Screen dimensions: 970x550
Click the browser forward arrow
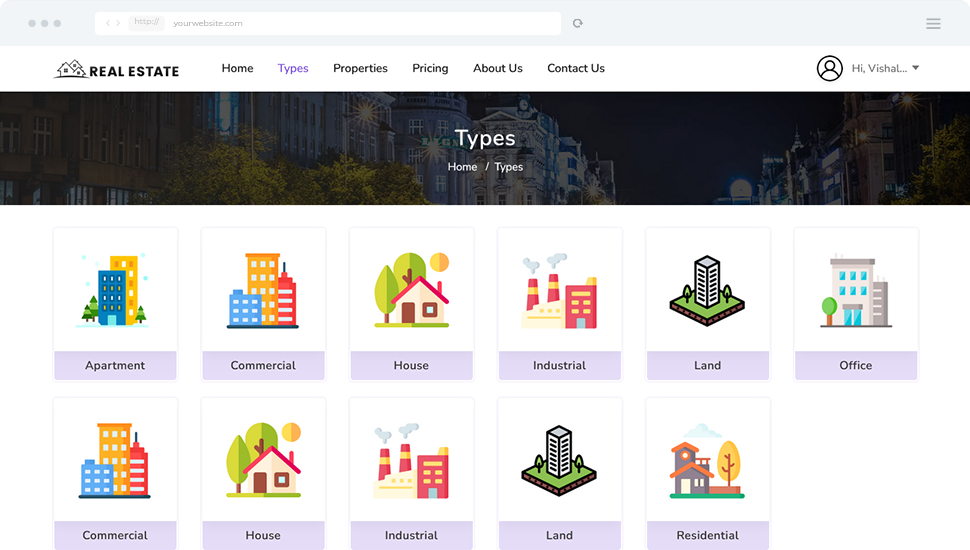[119, 23]
